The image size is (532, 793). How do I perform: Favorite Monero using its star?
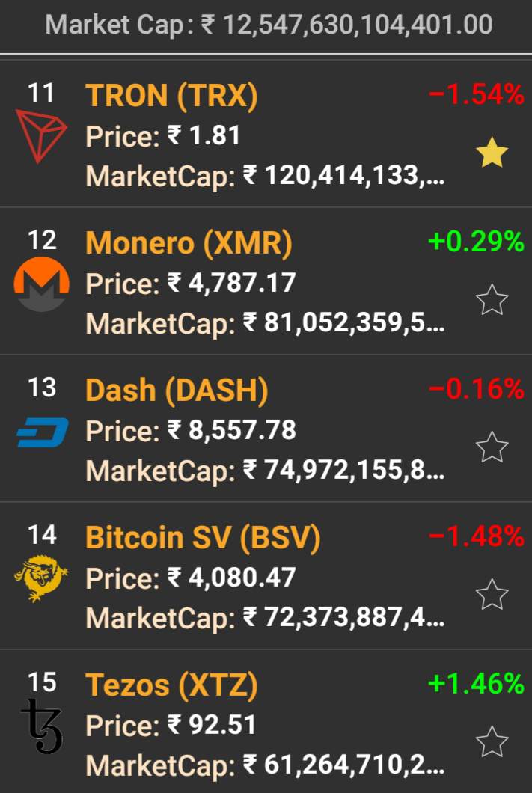coord(492,301)
